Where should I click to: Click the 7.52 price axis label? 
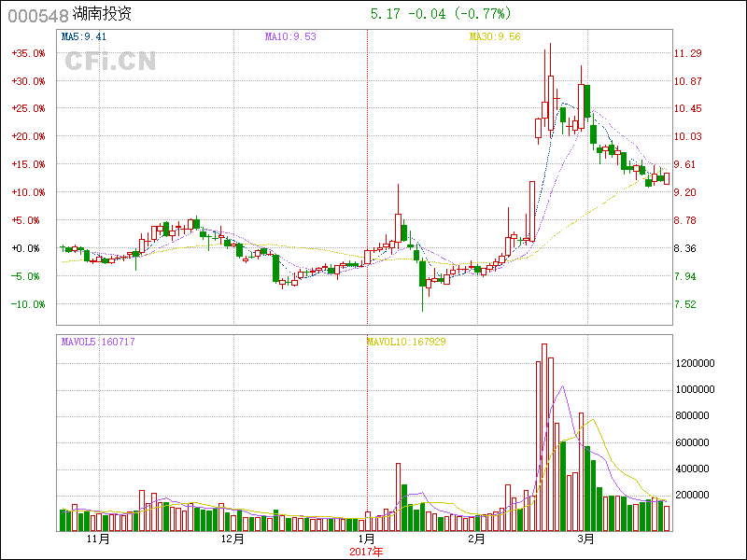[x=685, y=304]
